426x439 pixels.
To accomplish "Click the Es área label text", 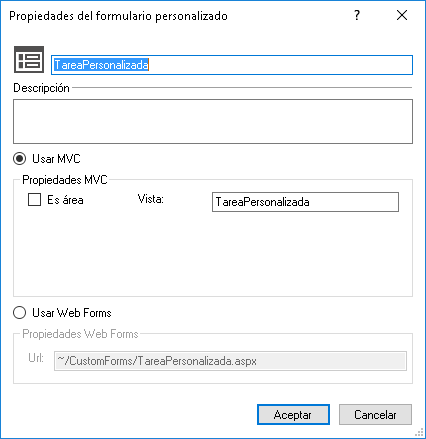I will 65,200.
